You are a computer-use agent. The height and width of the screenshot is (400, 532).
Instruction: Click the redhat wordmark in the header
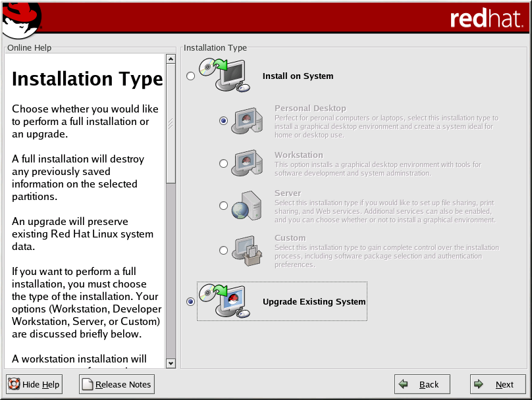tap(486, 19)
